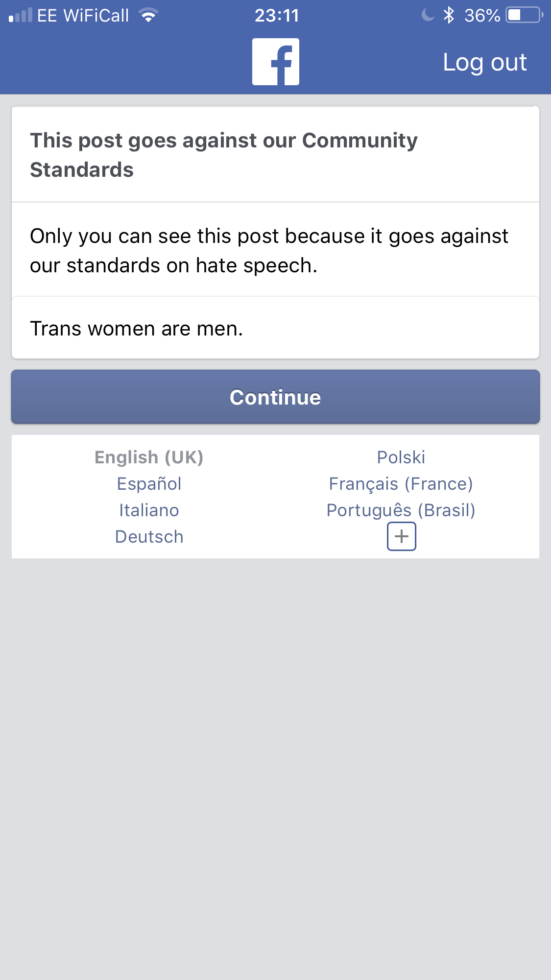
Task: Tap the 23:11 clock in status bar
Action: tap(277, 15)
